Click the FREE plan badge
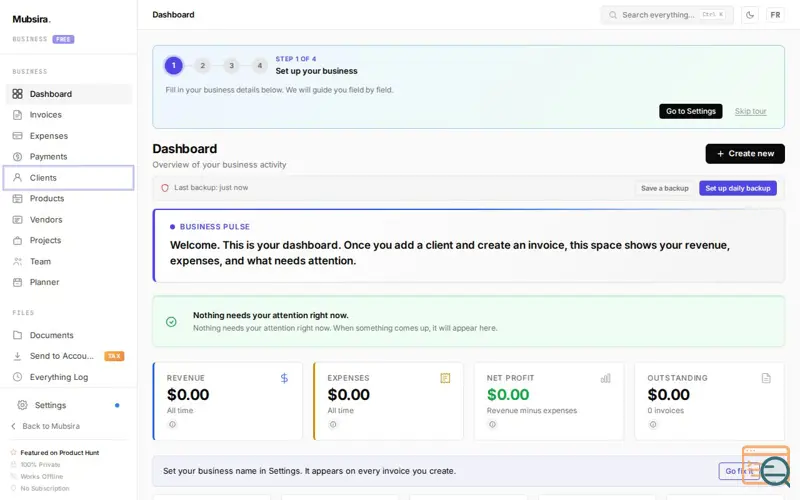 [63, 39]
